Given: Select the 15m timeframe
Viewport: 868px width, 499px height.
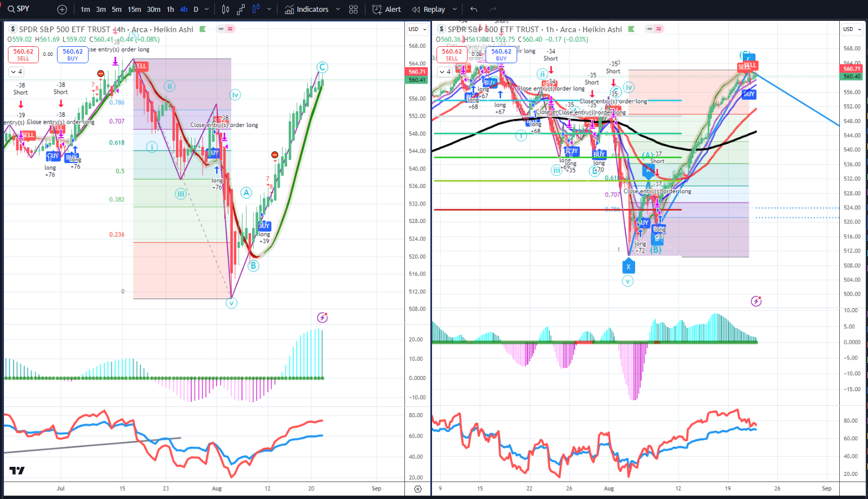Looking at the screenshot, I should [x=134, y=10].
